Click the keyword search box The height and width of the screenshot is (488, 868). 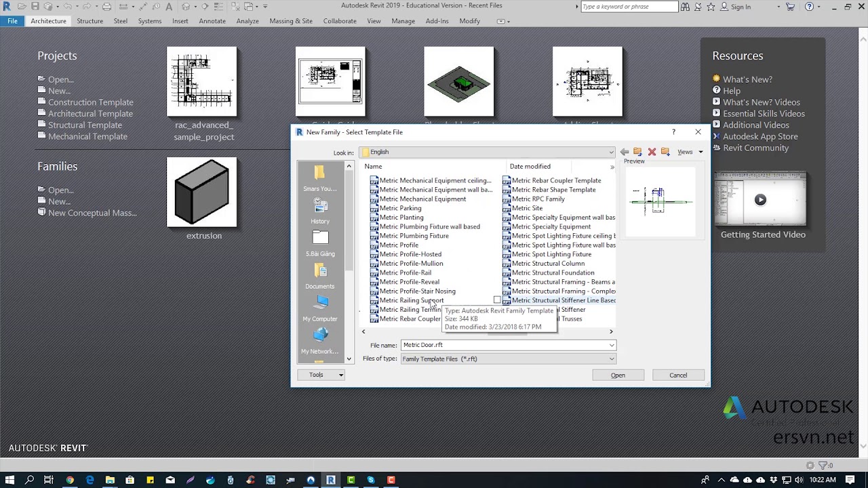pos(629,7)
